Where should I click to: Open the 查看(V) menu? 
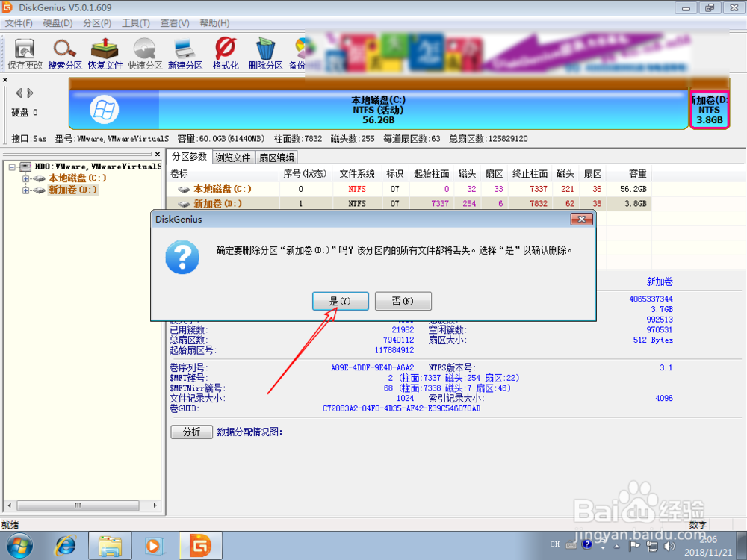[174, 23]
